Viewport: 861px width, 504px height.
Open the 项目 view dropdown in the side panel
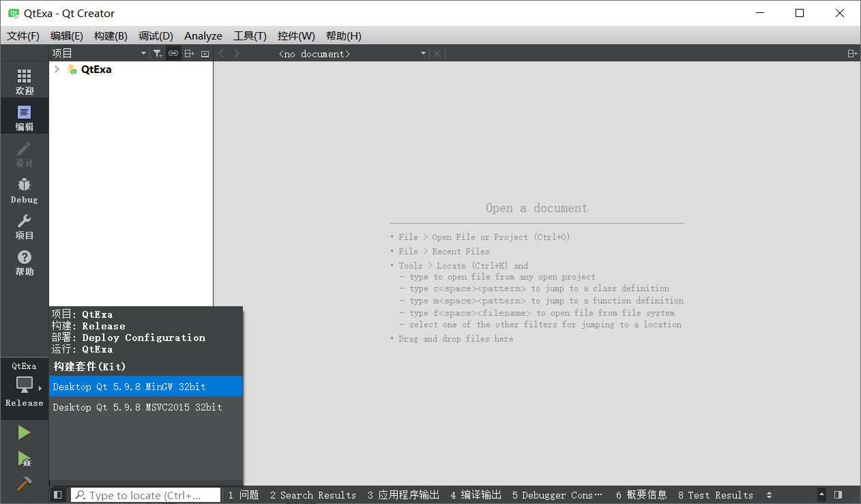coord(100,53)
